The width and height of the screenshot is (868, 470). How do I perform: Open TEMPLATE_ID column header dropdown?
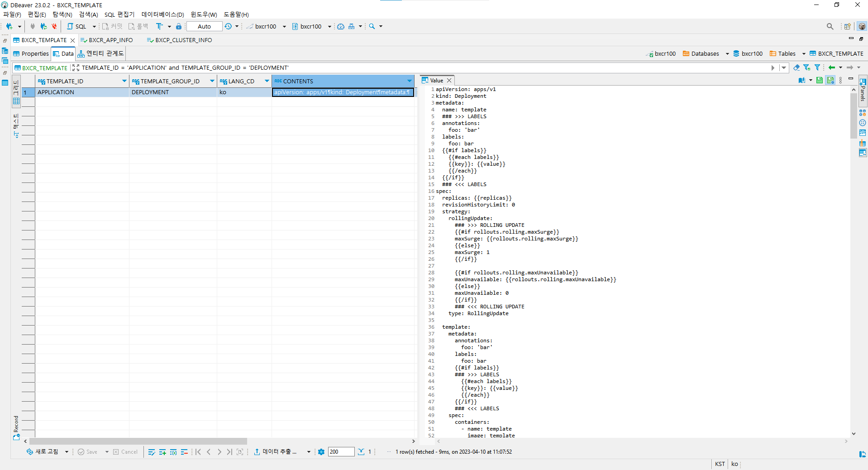tap(124, 81)
